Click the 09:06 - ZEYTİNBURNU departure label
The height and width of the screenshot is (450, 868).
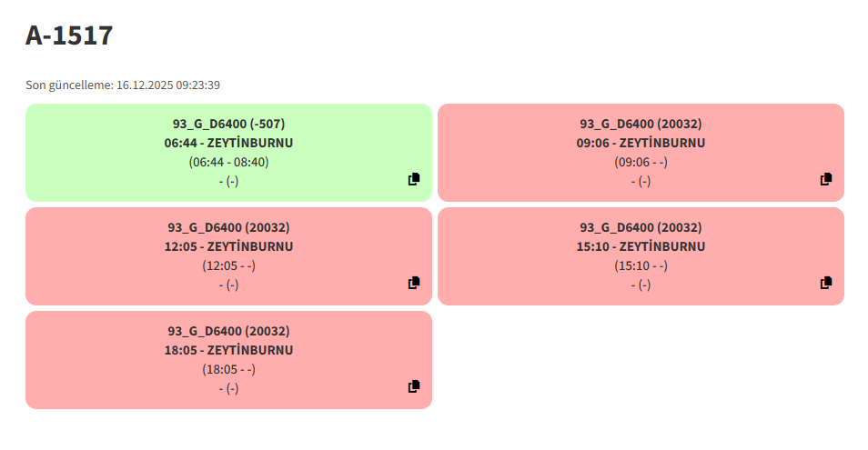(x=641, y=143)
